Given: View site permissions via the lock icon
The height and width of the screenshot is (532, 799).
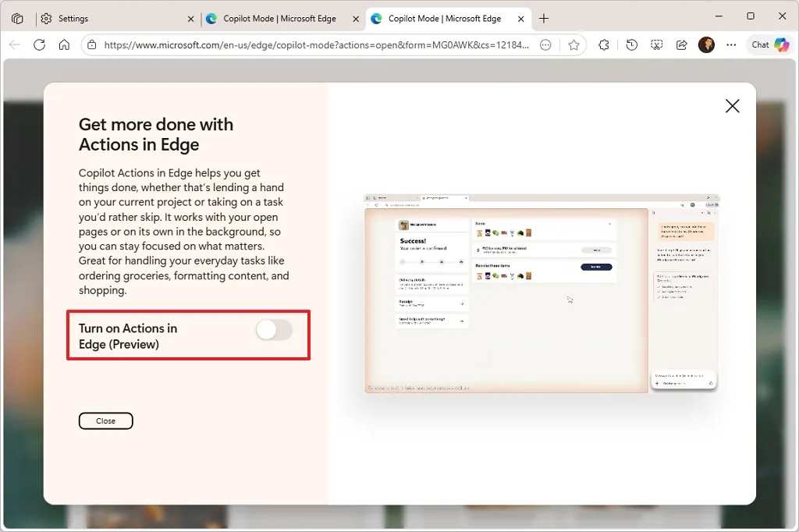Looking at the screenshot, I should 93,44.
